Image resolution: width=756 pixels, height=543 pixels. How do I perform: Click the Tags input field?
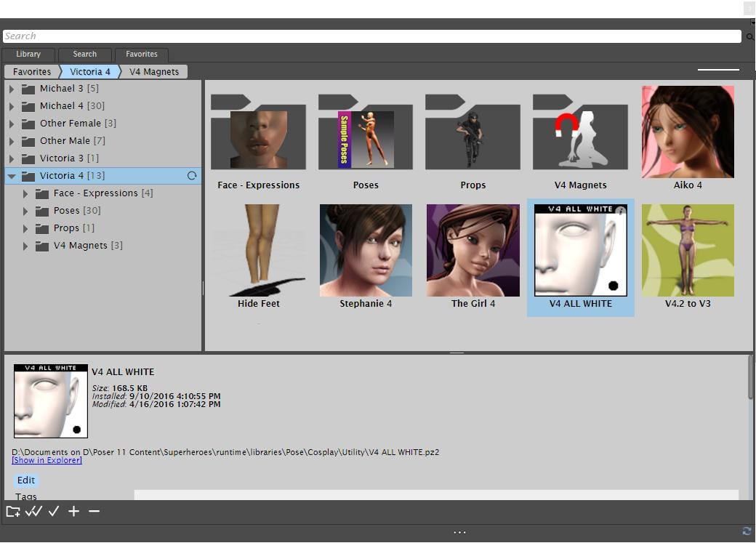(436, 495)
